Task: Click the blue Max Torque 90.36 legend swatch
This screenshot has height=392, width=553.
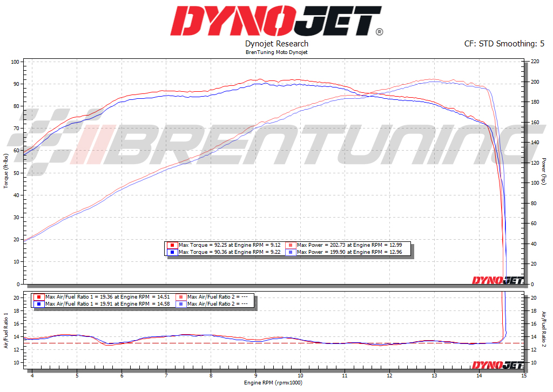Action: coord(172,252)
